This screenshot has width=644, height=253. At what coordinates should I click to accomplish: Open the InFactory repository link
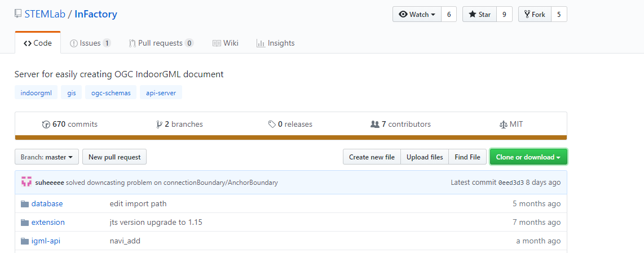click(x=96, y=15)
